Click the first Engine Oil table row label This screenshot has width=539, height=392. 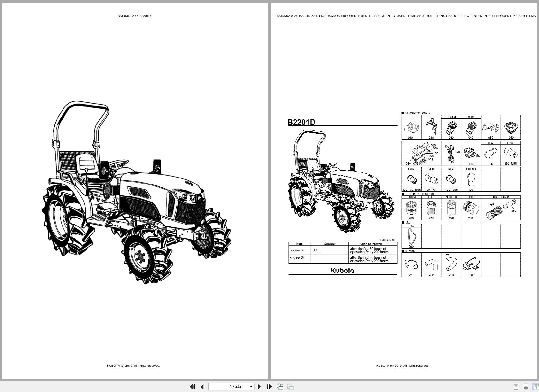[x=297, y=250]
